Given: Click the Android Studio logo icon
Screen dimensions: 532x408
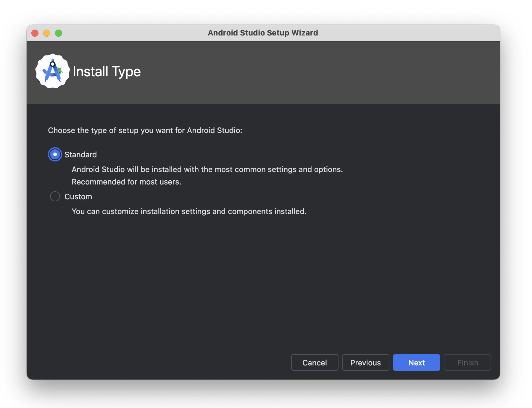Looking at the screenshot, I should point(53,71).
